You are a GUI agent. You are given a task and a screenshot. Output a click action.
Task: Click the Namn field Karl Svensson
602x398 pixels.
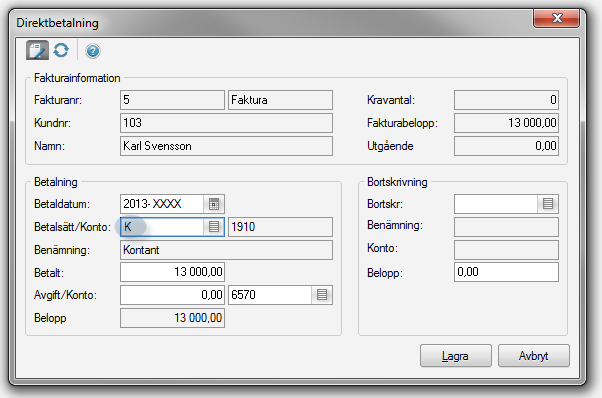pyautogui.click(x=226, y=146)
